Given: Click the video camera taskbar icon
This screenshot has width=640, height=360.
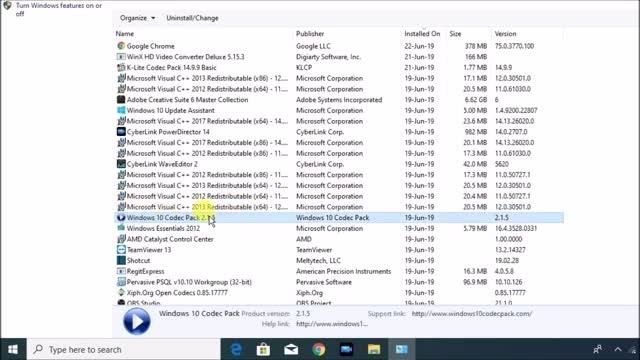Looking at the screenshot, I should click(346, 349).
